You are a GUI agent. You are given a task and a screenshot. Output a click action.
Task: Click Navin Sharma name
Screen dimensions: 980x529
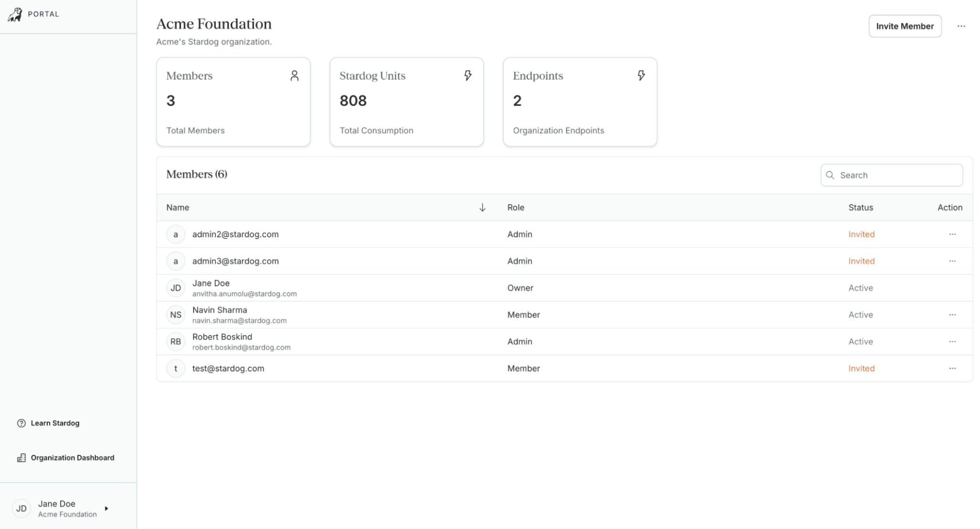pos(220,310)
